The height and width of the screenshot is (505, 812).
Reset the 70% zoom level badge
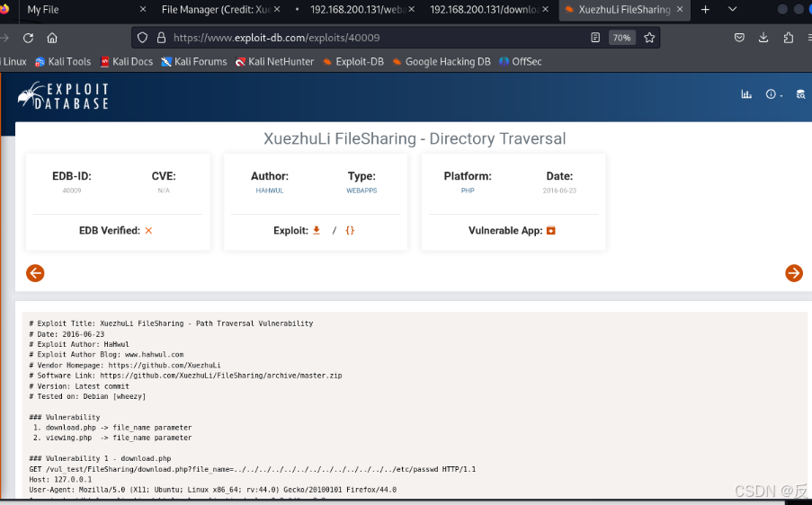pyautogui.click(x=621, y=38)
